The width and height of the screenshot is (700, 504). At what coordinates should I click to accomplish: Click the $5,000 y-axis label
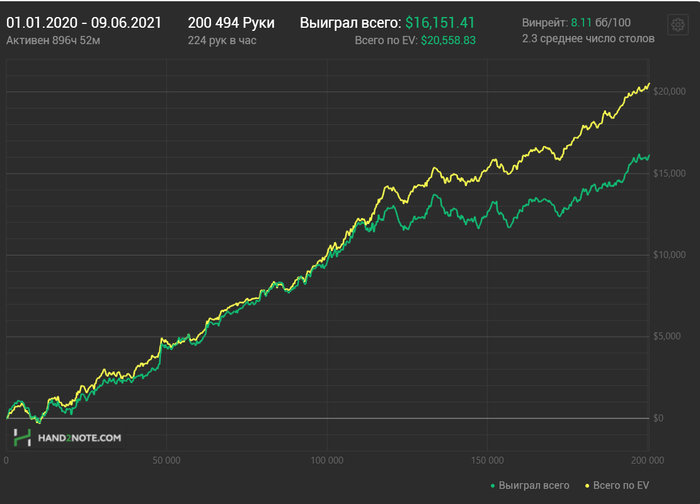[667, 336]
